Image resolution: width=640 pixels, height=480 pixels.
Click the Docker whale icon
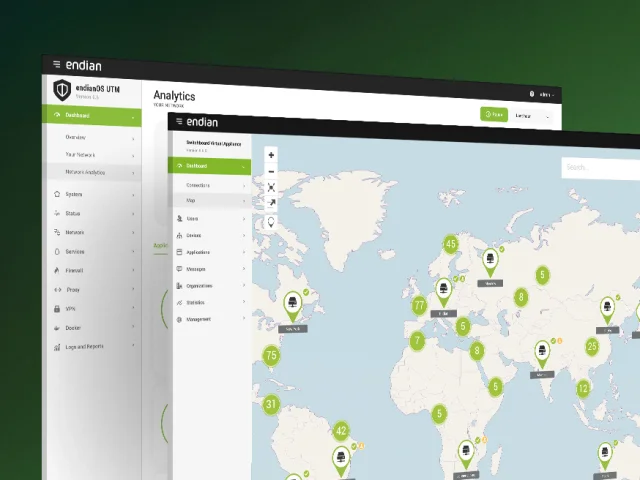click(57, 328)
